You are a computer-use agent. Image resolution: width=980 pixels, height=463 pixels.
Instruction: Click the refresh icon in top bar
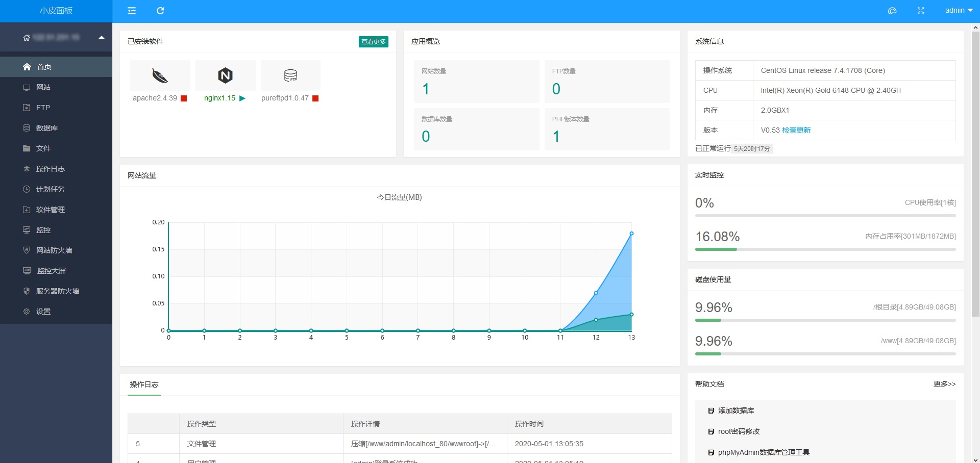pos(160,11)
